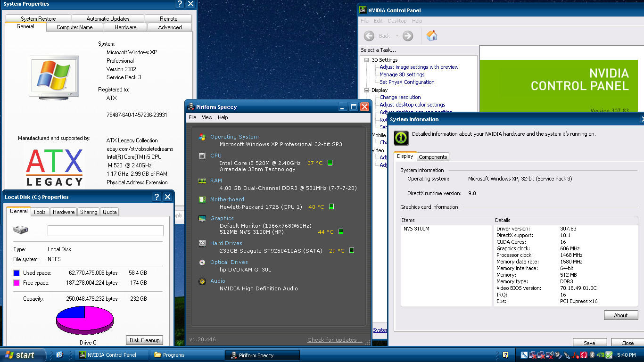This screenshot has width=644, height=362.
Task: Open the Hard Drives icon in Speccy
Action: tap(202, 243)
